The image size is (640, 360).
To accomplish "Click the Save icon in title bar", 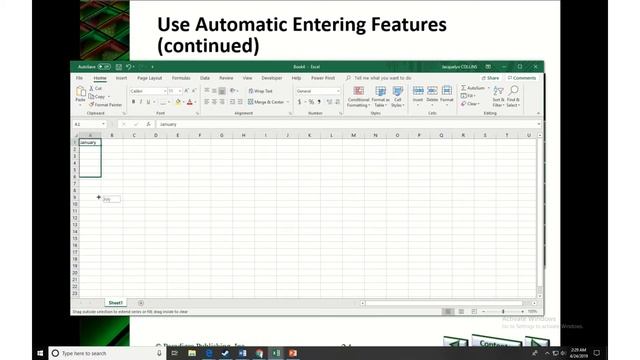I will (119, 67).
